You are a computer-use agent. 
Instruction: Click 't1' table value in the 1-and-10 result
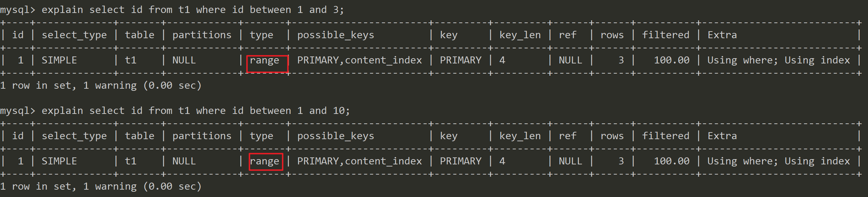(131, 161)
